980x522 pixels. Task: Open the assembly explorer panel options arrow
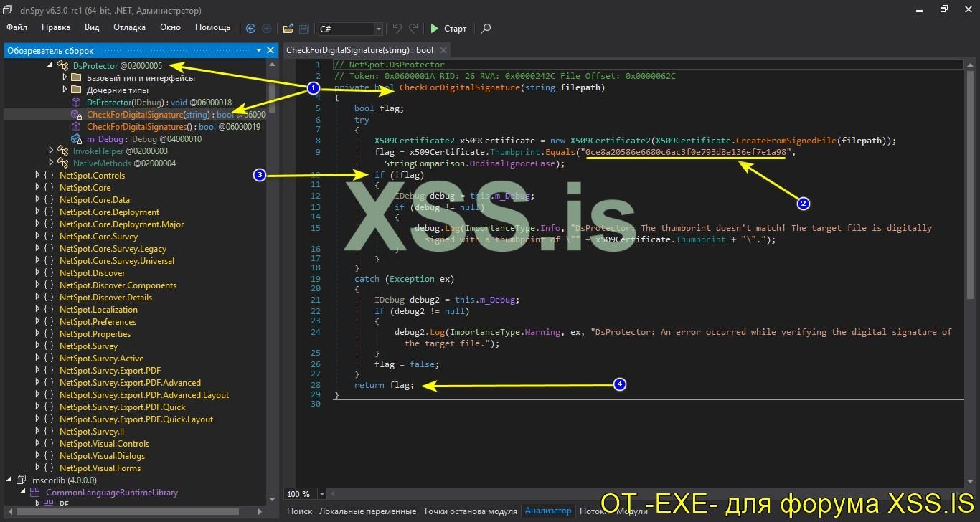point(259,51)
